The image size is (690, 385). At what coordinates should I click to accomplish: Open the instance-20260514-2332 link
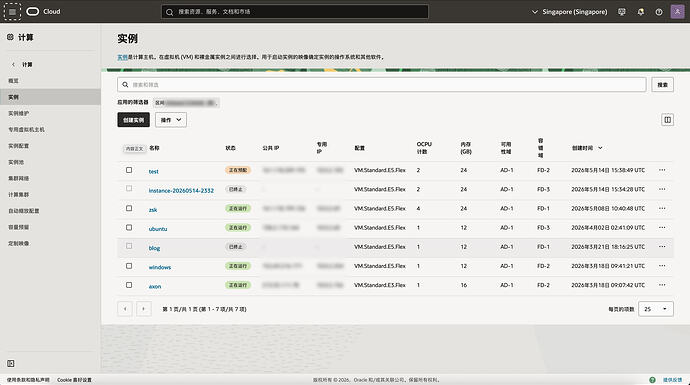(x=181, y=191)
